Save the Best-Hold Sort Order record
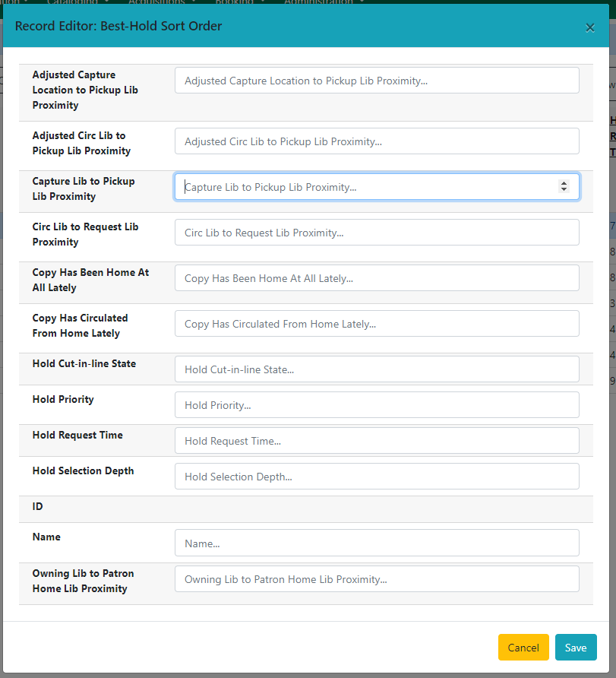 click(576, 647)
